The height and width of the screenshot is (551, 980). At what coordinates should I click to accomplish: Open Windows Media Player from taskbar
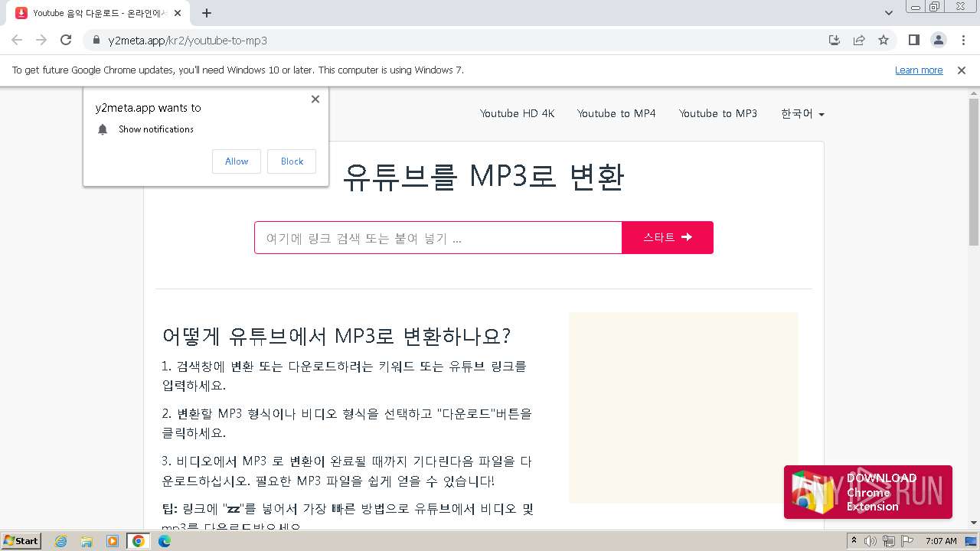pos(113,541)
